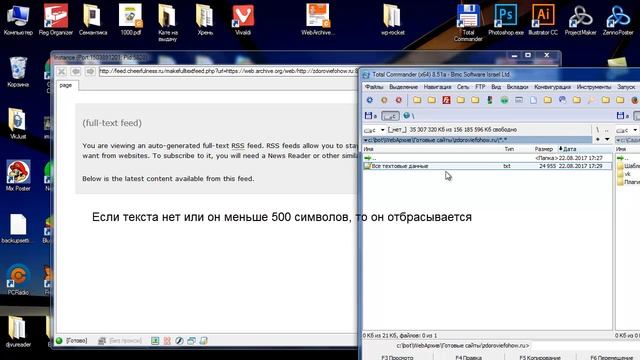Open the Photoshop.exe desktop shortcut
640x360 pixels.
point(506,19)
